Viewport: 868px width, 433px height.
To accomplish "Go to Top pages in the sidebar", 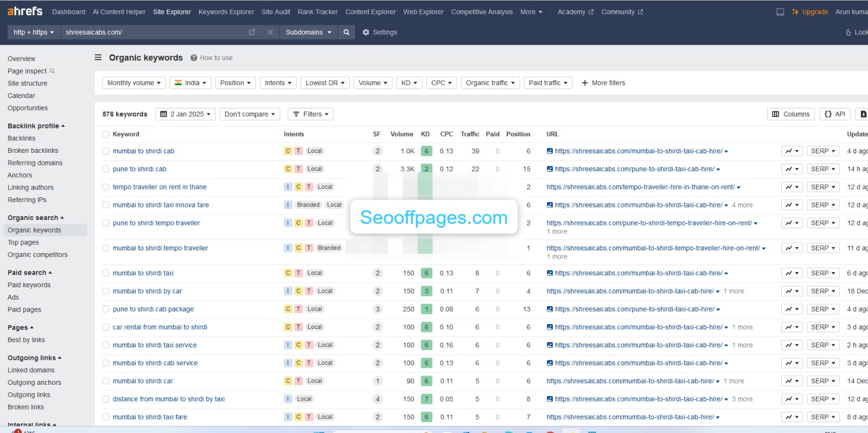I will click(23, 242).
